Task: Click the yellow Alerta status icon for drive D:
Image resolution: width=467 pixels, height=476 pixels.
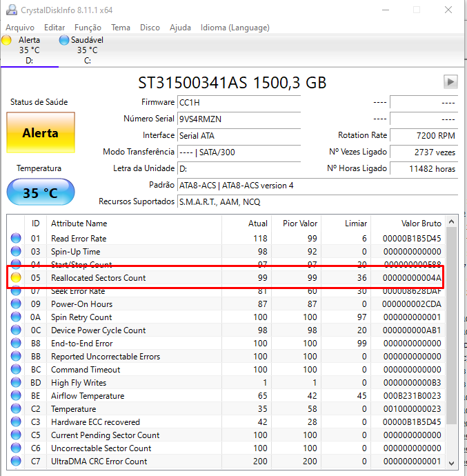Action: click(6, 40)
